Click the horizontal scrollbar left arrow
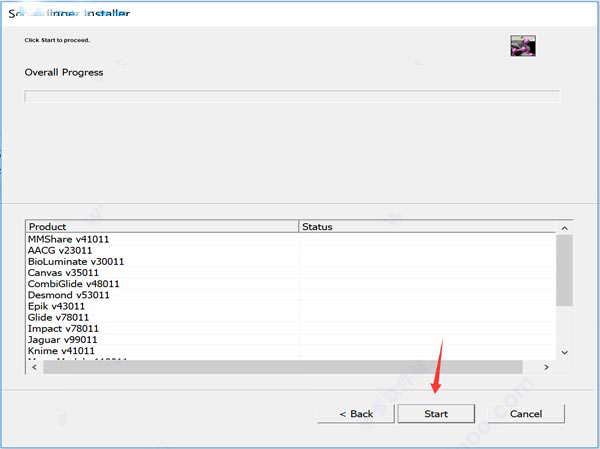The height and width of the screenshot is (449, 600). click(34, 367)
